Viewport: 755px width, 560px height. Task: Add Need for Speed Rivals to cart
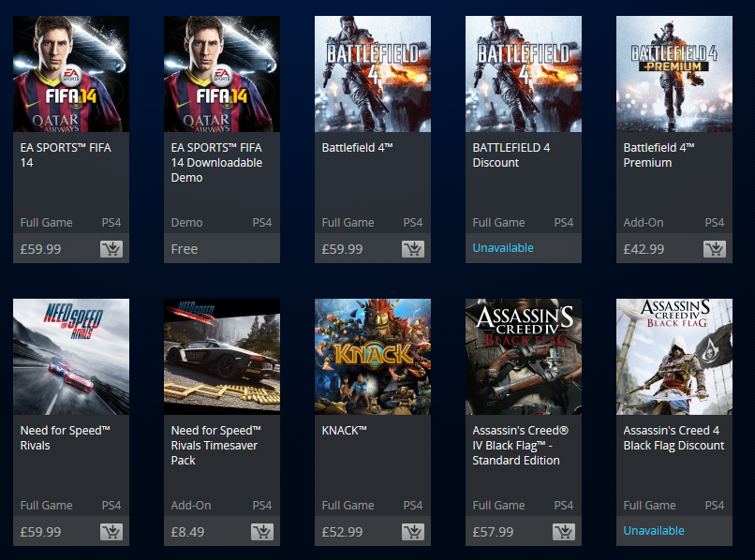click(x=111, y=532)
